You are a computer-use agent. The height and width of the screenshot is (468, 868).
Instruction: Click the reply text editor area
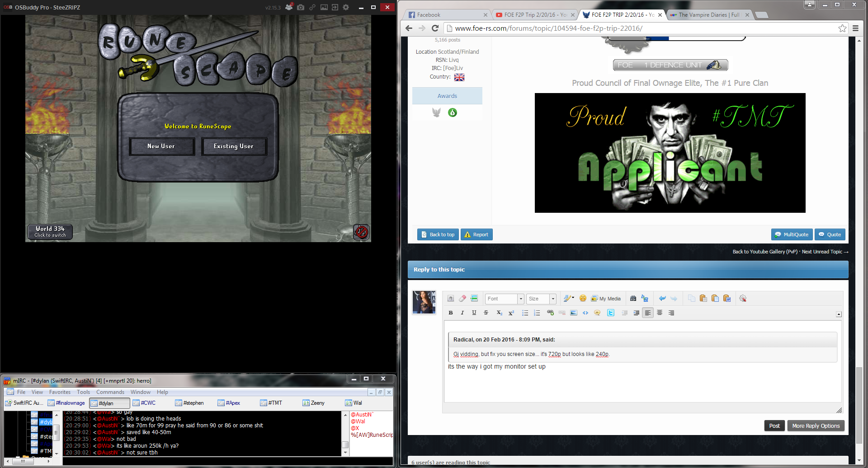point(642,361)
